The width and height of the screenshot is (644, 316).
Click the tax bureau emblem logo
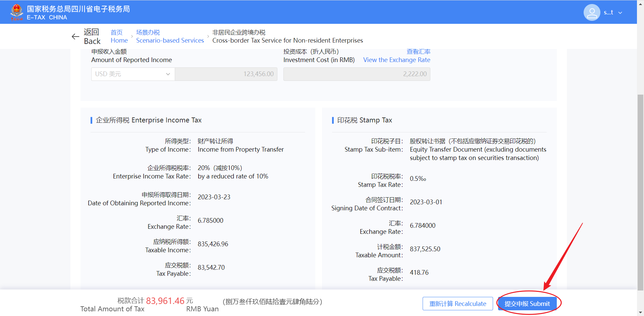(x=16, y=12)
